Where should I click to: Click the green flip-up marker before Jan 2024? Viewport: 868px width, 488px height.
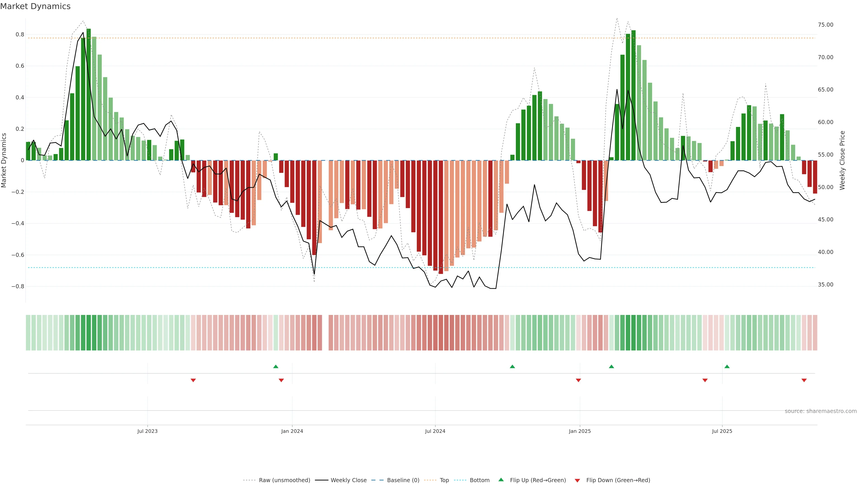tap(276, 366)
